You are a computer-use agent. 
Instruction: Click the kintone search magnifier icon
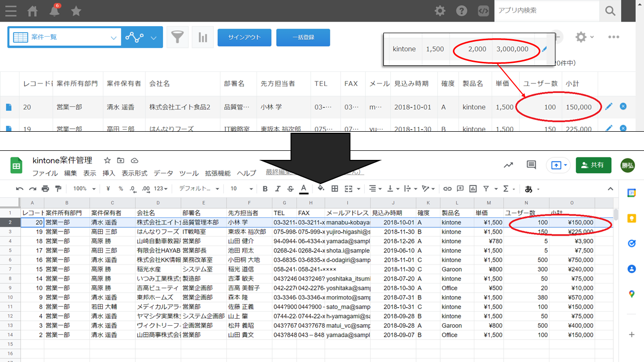click(610, 11)
